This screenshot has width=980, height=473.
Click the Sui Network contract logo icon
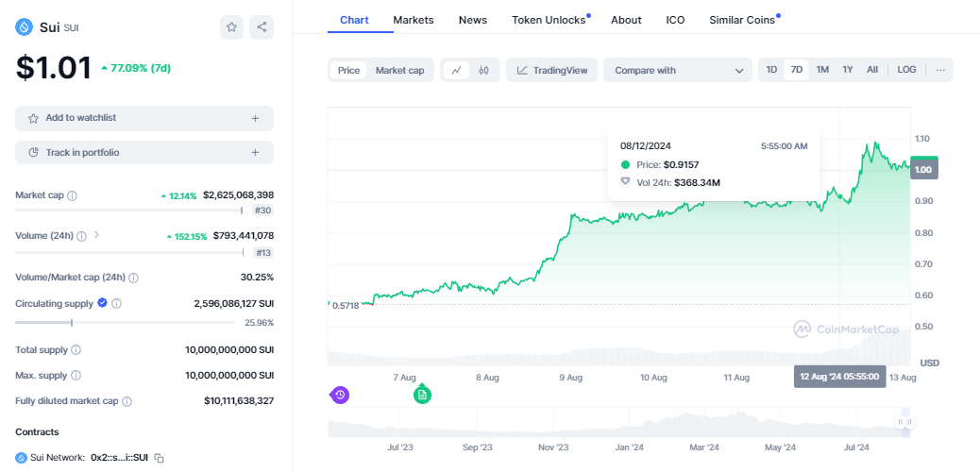coord(21,457)
